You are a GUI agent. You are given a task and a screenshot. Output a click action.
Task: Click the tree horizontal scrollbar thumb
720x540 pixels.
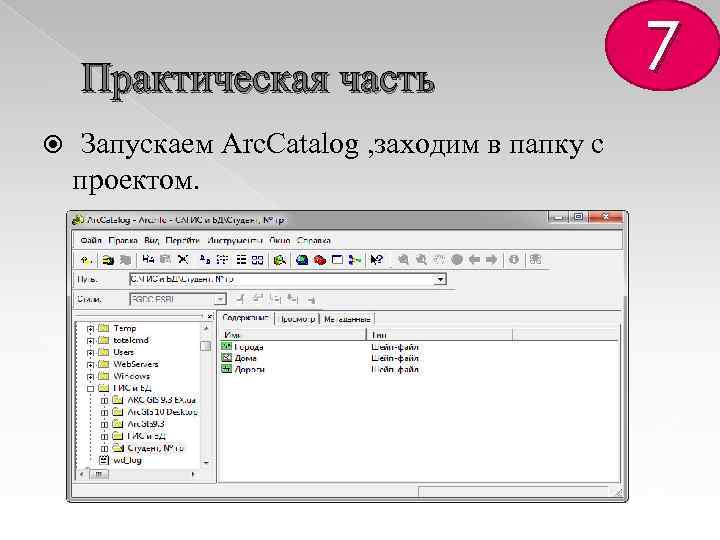pyautogui.click(x=99, y=474)
